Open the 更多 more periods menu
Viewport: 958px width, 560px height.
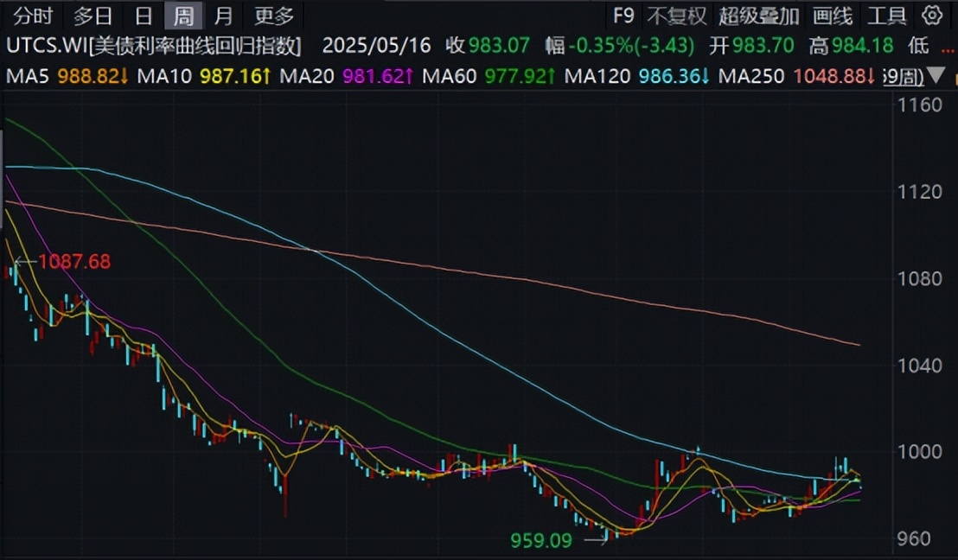(x=274, y=16)
